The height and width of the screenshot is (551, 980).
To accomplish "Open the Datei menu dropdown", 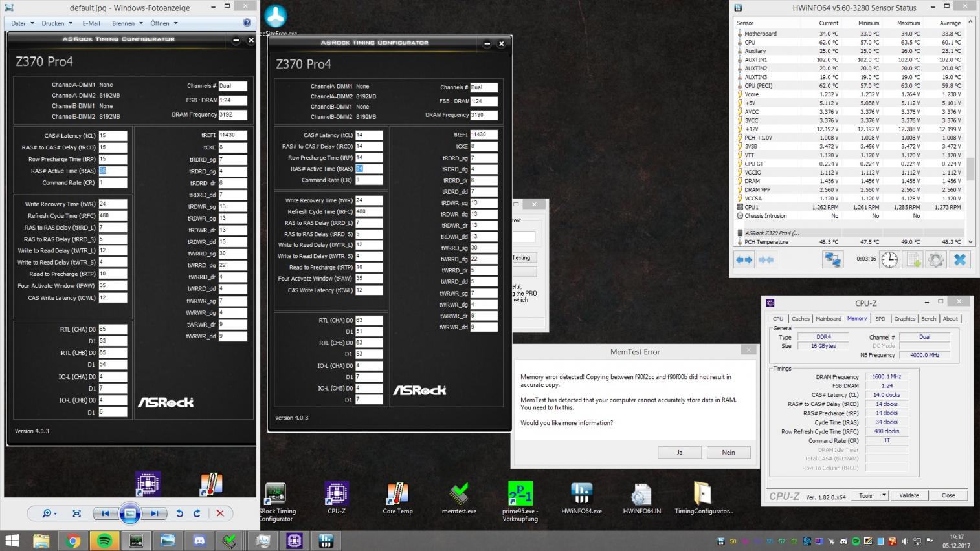I will tap(22, 23).
